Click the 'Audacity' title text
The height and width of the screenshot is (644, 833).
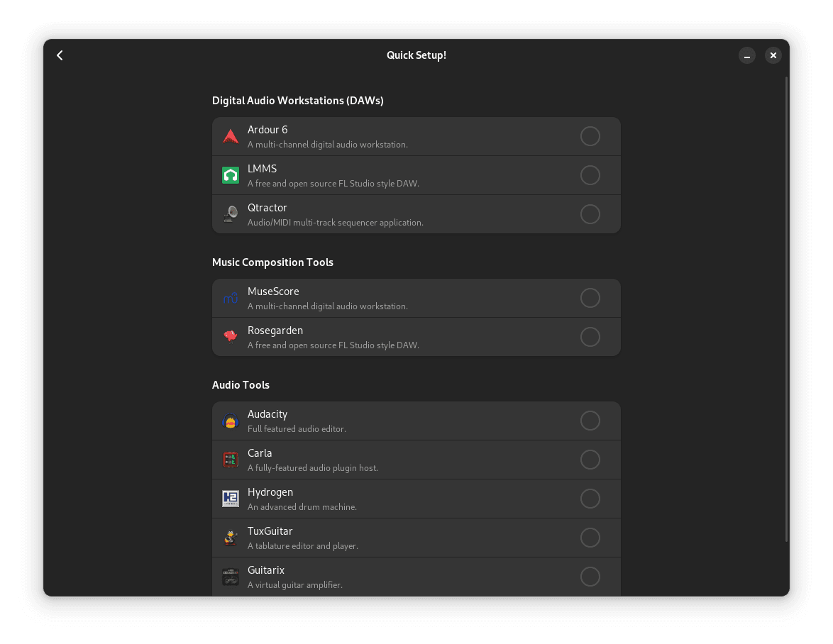267,414
